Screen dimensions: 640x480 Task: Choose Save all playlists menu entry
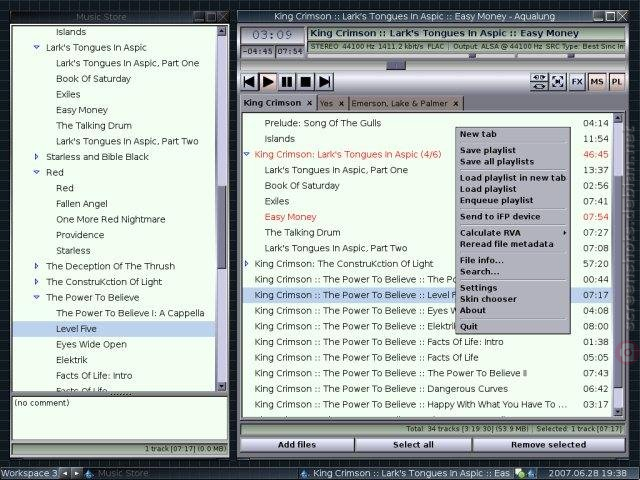(x=497, y=162)
